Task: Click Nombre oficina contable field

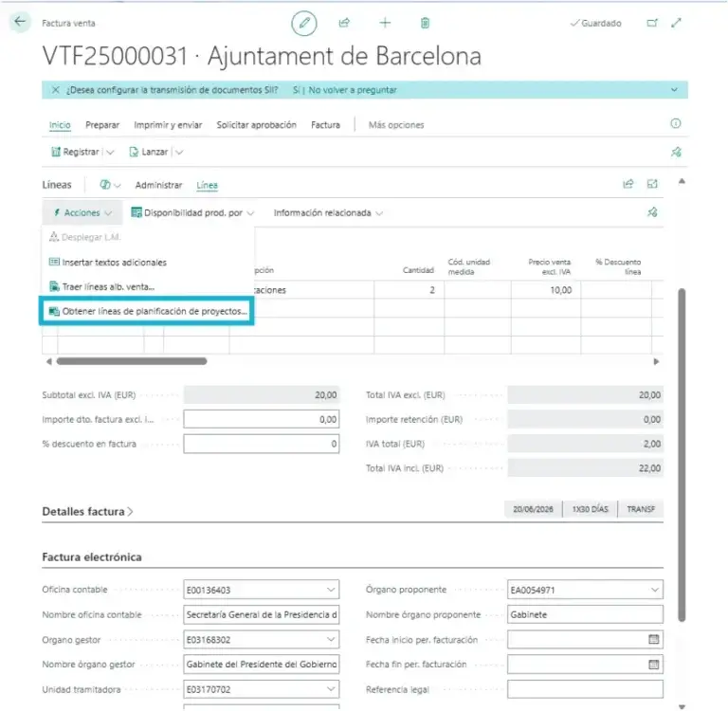Action: pyautogui.click(x=262, y=614)
